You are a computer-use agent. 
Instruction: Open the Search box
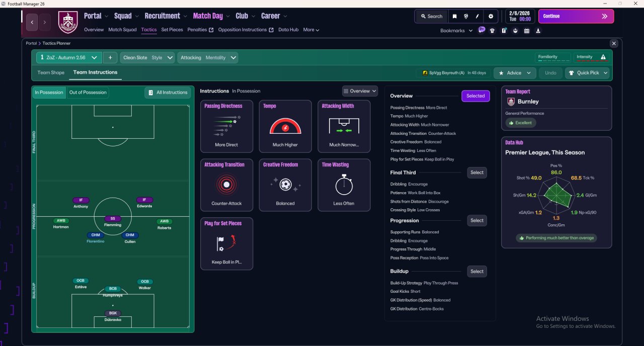point(431,16)
